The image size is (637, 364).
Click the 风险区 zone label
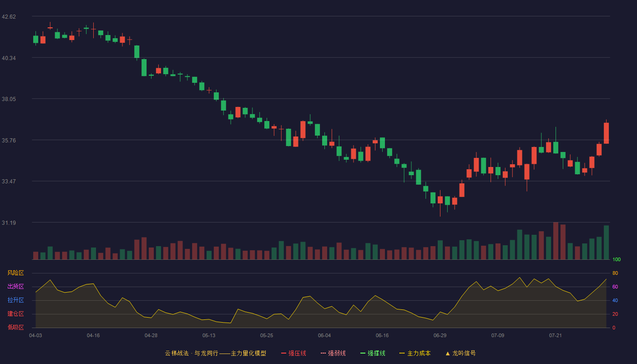tap(16, 273)
